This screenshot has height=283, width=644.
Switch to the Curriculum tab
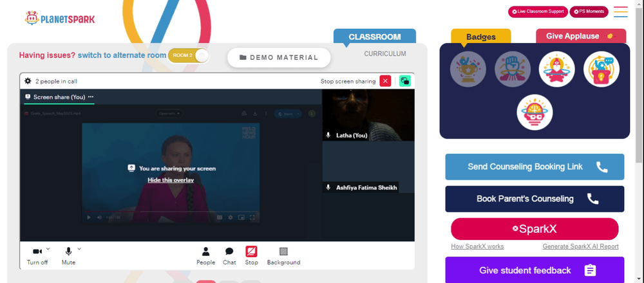tap(385, 54)
